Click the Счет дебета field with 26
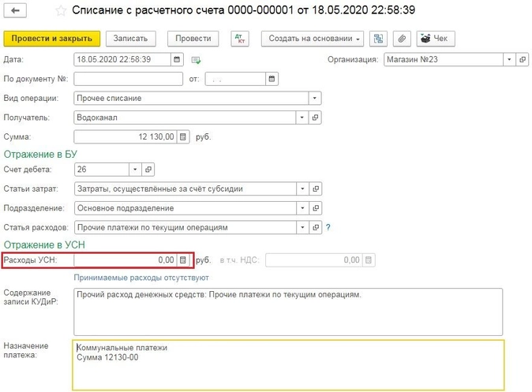The image size is (532, 392). [102, 170]
